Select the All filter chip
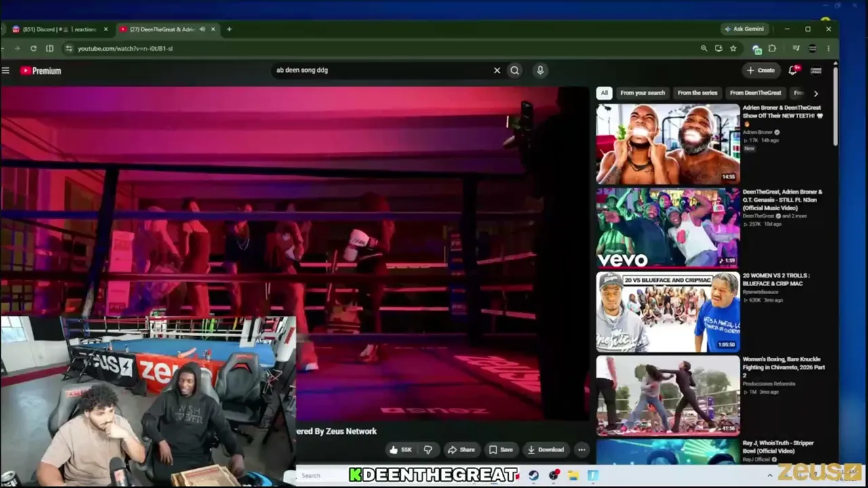 604,93
